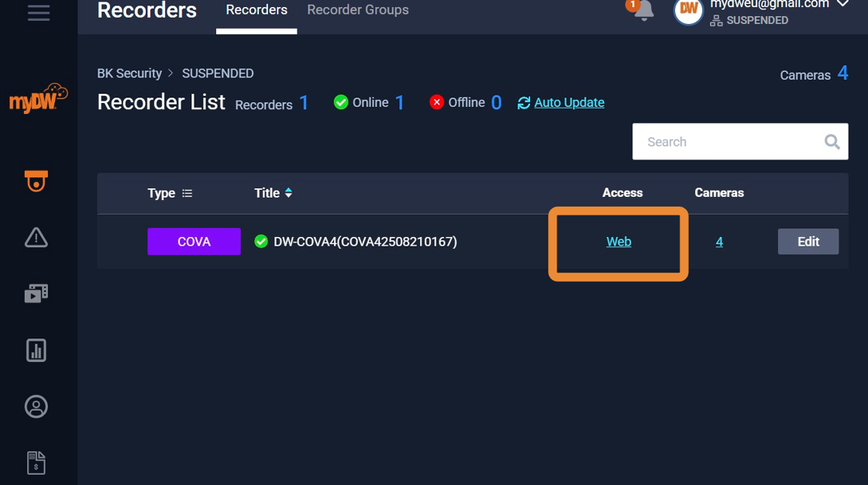Open the video playback sidebar icon
Viewport: 868px width, 485px height.
[36, 294]
